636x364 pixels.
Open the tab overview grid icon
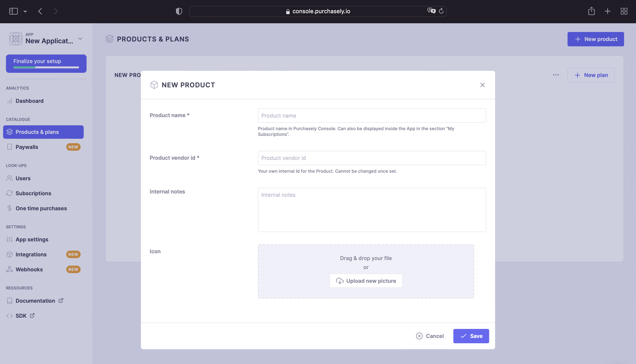[x=624, y=11]
